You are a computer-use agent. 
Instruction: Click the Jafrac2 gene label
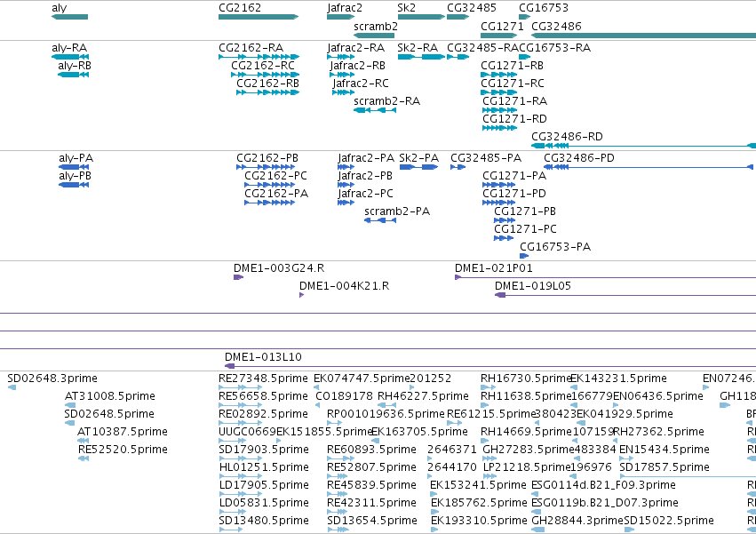pyautogui.click(x=345, y=8)
